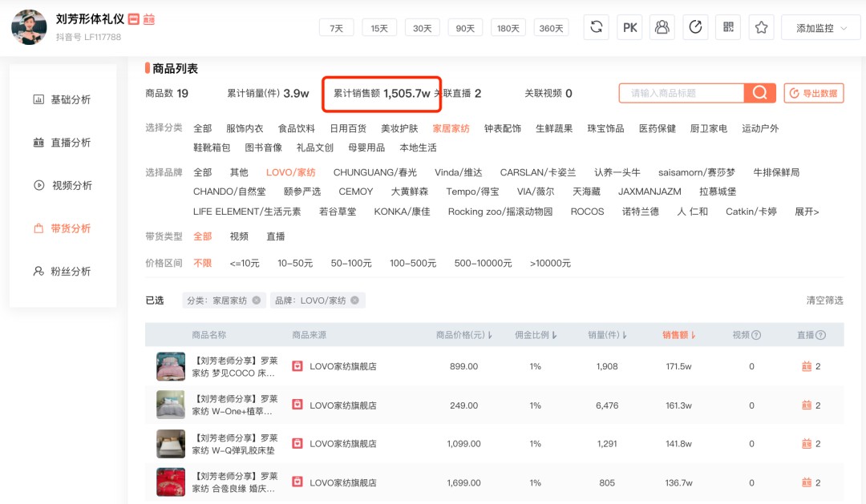Remove the 品牌: LOVO/家纺 filter chip
This screenshot has width=866, height=504.
354,300
